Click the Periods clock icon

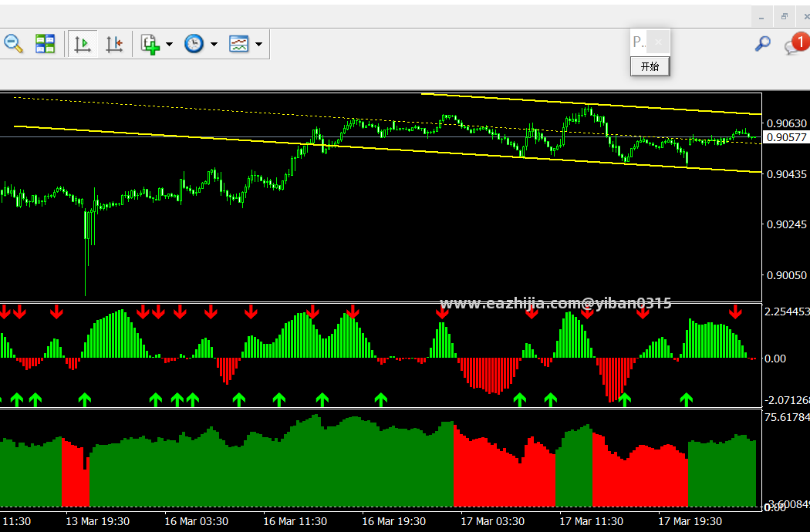[x=194, y=44]
